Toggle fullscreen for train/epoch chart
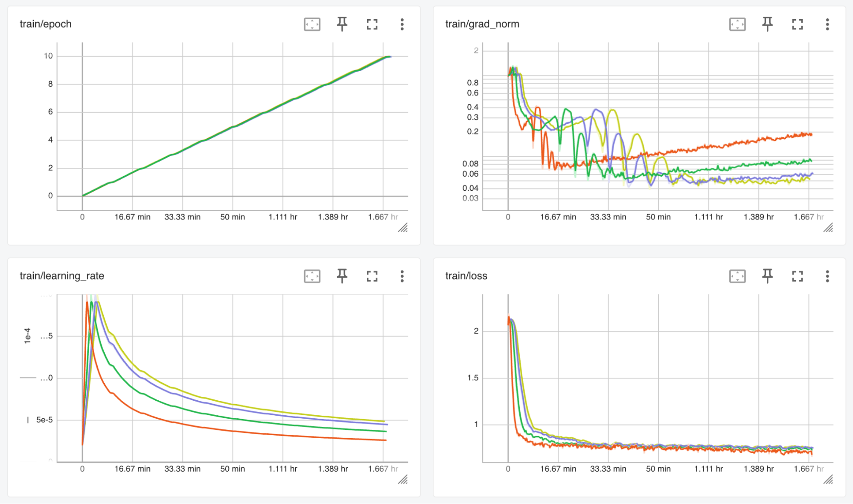 [372, 24]
